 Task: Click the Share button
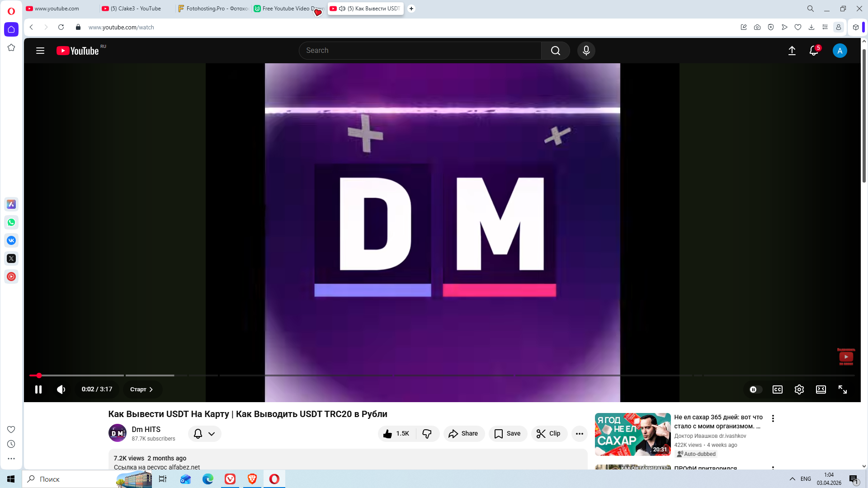point(463,434)
